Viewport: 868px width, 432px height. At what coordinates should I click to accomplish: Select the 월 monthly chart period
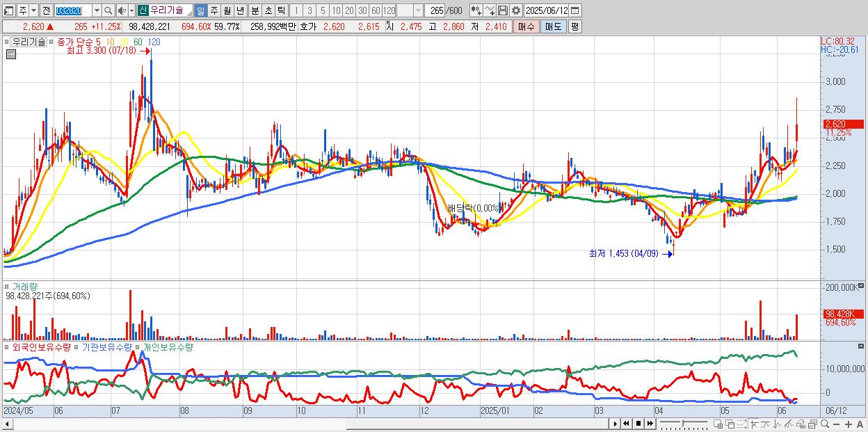pyautogui.click(x=227, y=10)
